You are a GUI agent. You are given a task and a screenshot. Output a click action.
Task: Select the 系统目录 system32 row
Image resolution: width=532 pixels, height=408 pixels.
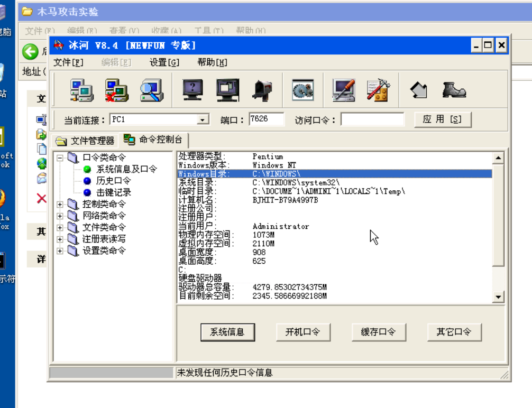[335, 182]
